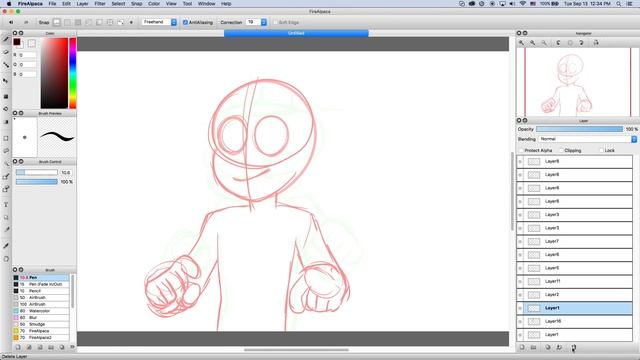
Task: Click the flip view icon in Navigator
Action: click(x=596, y=43)
